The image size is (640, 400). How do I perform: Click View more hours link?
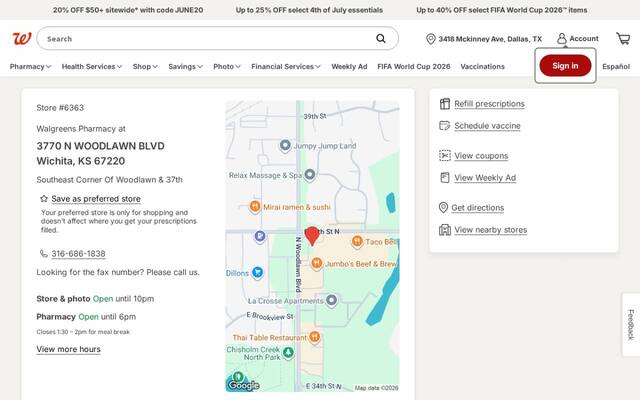[69, 349]
